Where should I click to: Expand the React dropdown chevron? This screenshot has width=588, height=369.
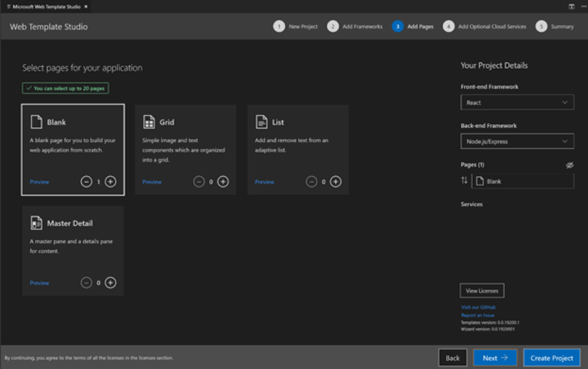point(564,102)
